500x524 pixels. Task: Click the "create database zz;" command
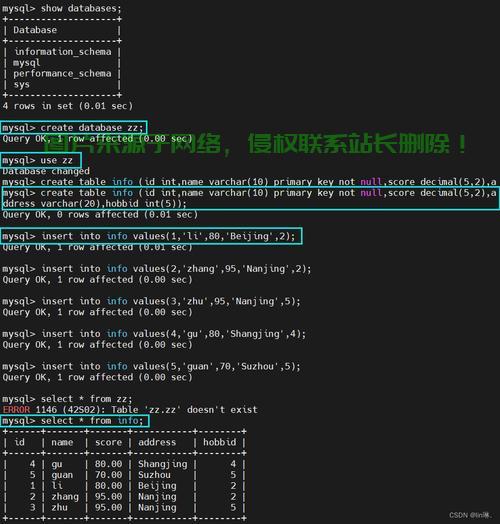[73, 128]
